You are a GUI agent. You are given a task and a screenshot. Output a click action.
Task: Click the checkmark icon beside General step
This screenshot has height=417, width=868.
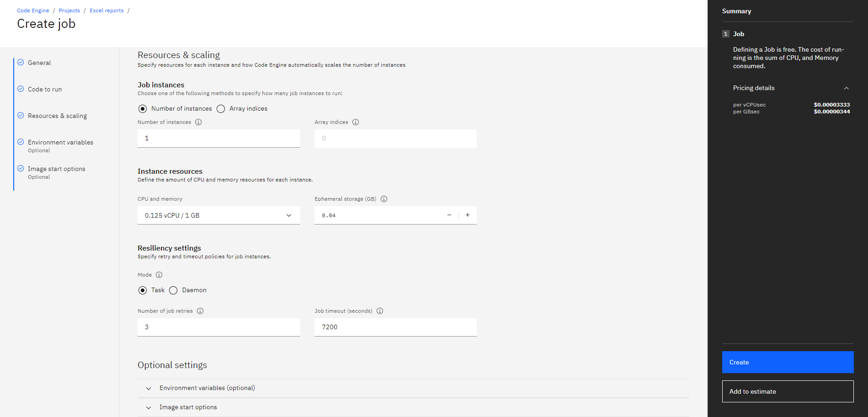click(21, 62)
